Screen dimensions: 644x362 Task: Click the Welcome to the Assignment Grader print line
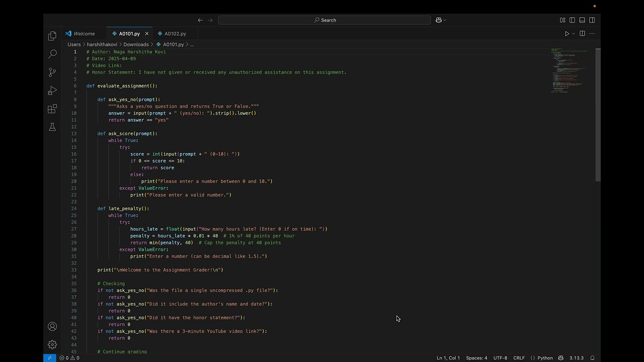pyautogui.click(x=160, y=270)
